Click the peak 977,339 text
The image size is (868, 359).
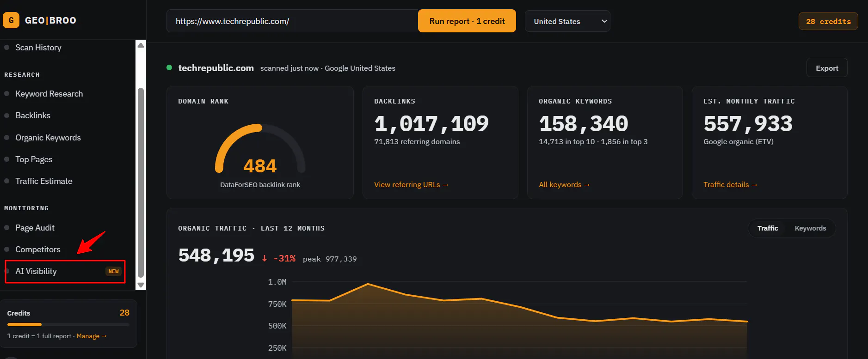(330, 259)
